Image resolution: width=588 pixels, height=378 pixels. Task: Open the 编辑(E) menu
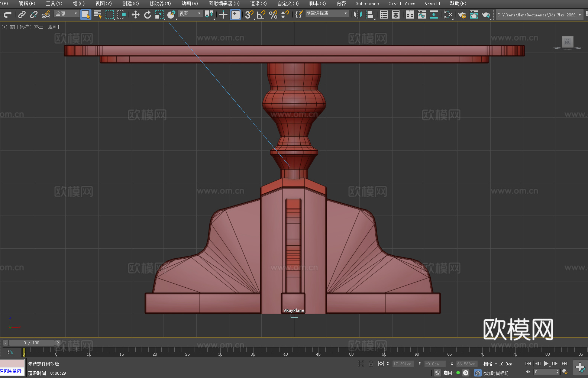(27, 3)
